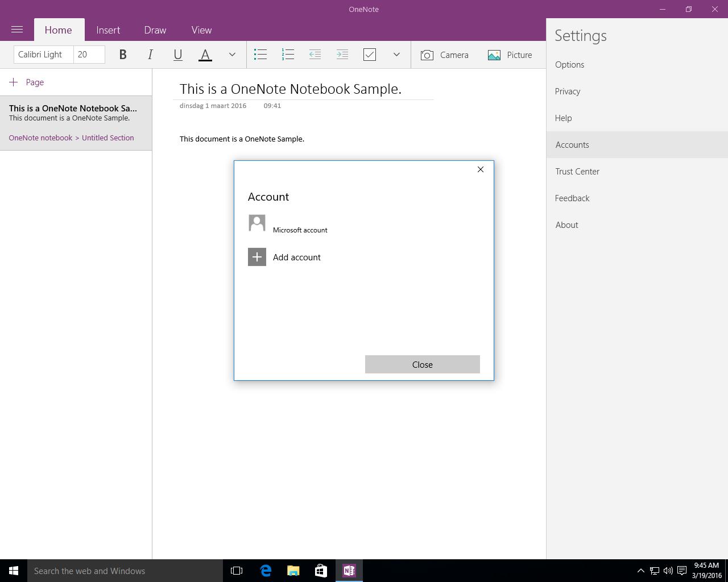This screenshot has height=582, width=728.
Task: Open Privacy in Settings pane
Action: click(637, 92)
